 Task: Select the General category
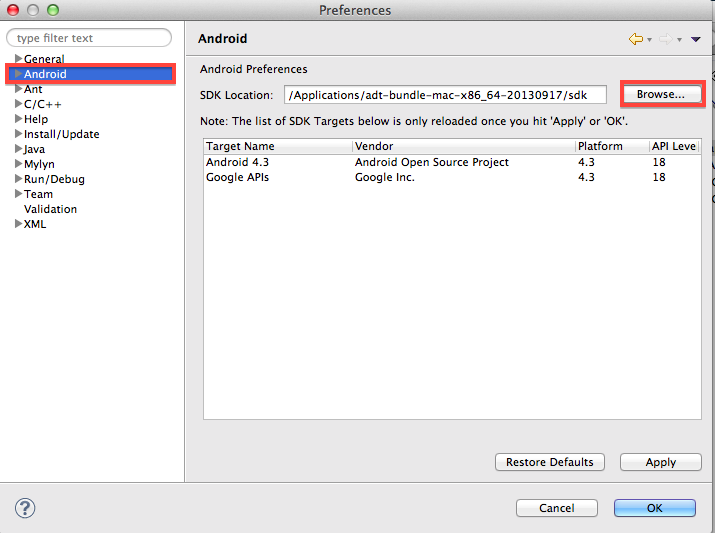coord(44,59)
